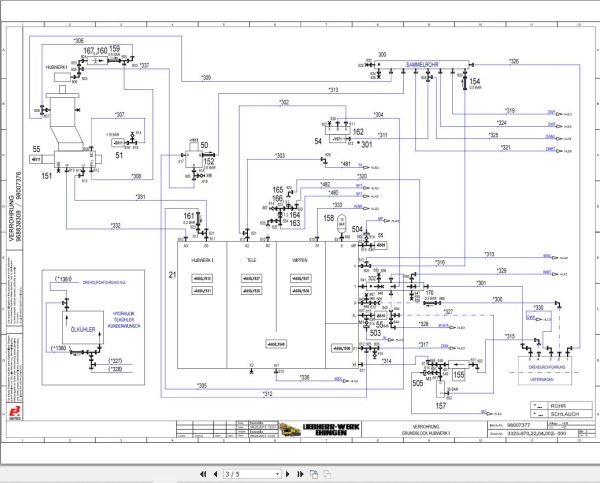Click the HYDRAULIK ÖLKÜHLER KUNDENWUNSCH note
This screenshot has height=483, width=600.
coord(124,320)
